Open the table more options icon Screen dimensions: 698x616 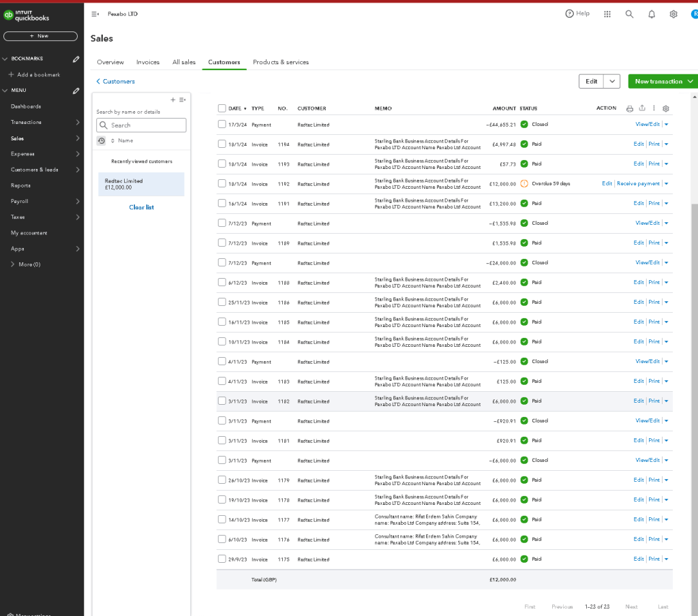(x=654, y=108)
